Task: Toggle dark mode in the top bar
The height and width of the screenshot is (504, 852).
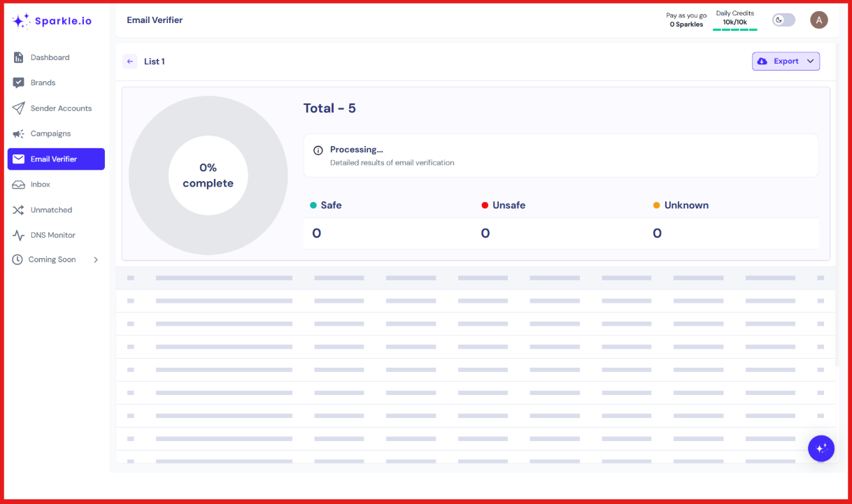Action: pos(783,20)
